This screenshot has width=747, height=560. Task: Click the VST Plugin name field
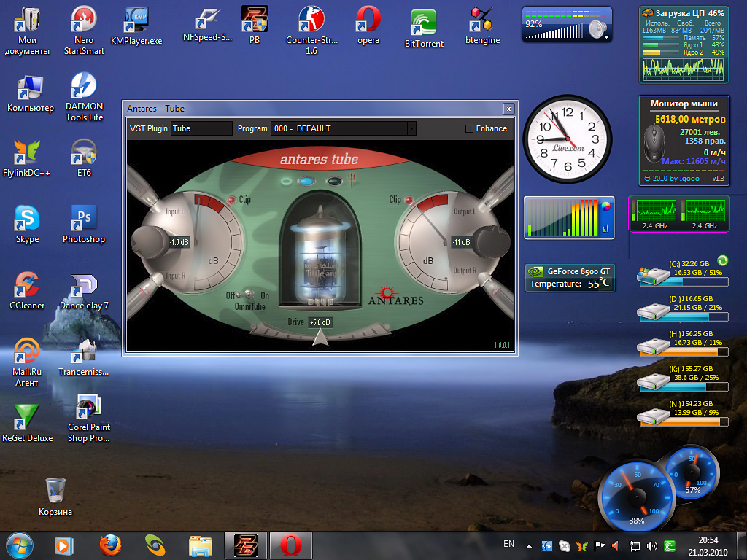(201, 129)
